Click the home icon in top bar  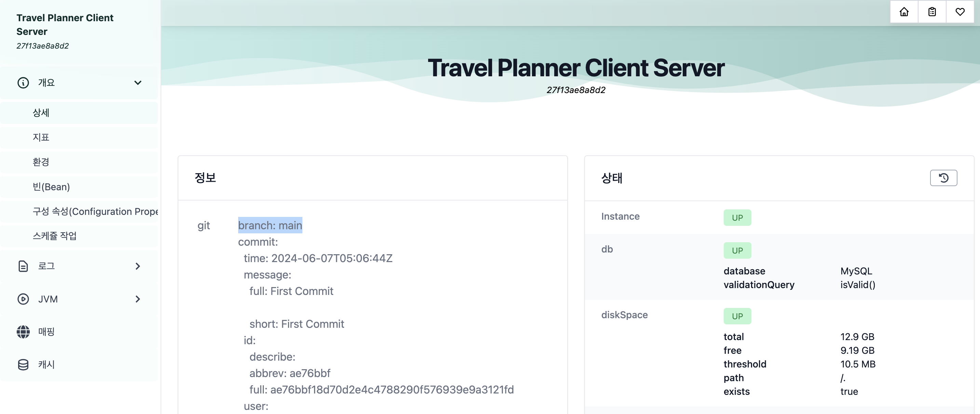pyautogui.click(x=904, y=12)
